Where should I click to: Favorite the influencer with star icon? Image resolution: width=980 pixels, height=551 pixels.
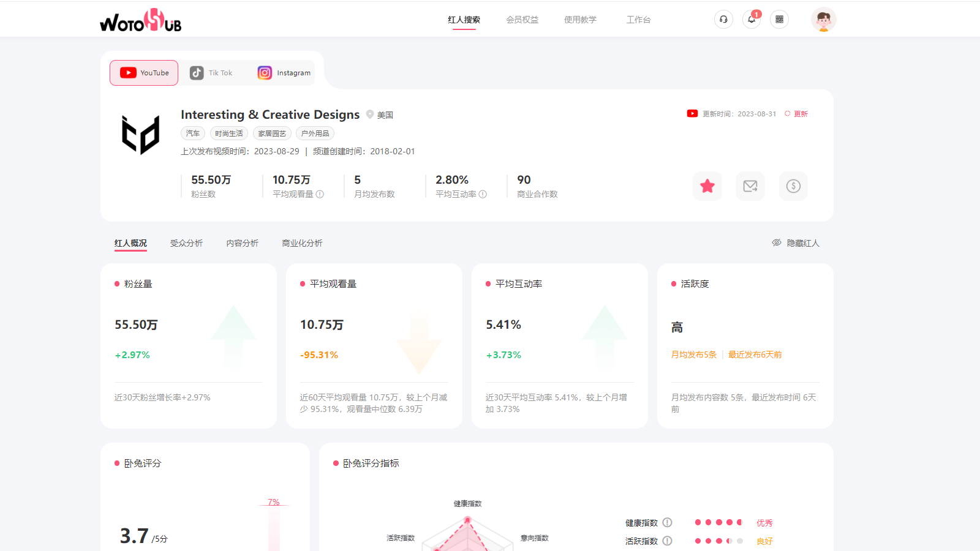pyautogui.click(x=707, y=186)
